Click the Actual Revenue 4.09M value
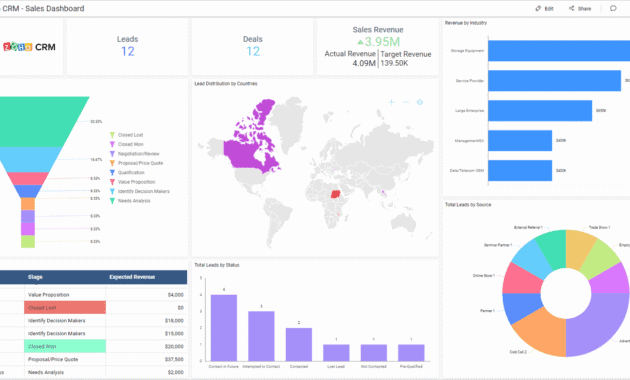Viewport: 630px width, 380px height. (x=364, y=63)
